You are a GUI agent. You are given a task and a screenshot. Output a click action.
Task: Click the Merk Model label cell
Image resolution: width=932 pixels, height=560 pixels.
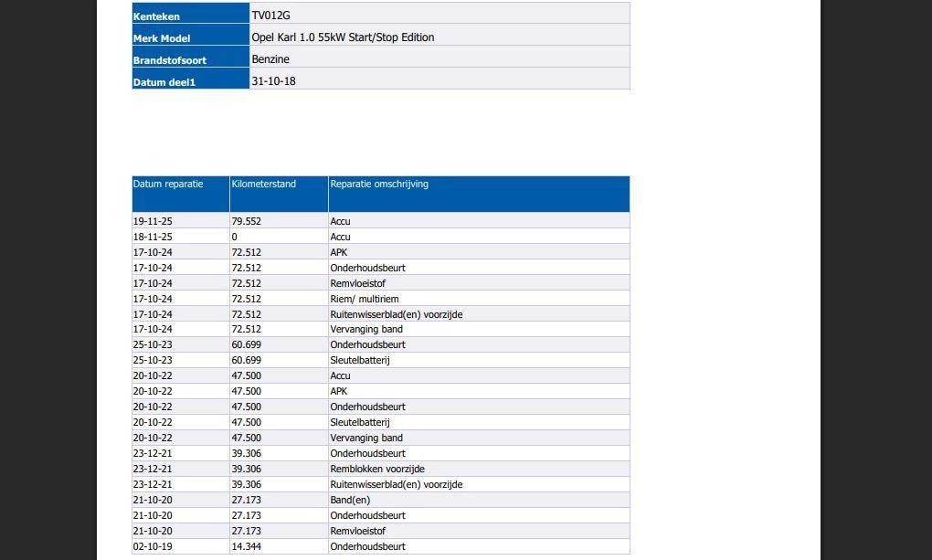click(x=162, y=38)
